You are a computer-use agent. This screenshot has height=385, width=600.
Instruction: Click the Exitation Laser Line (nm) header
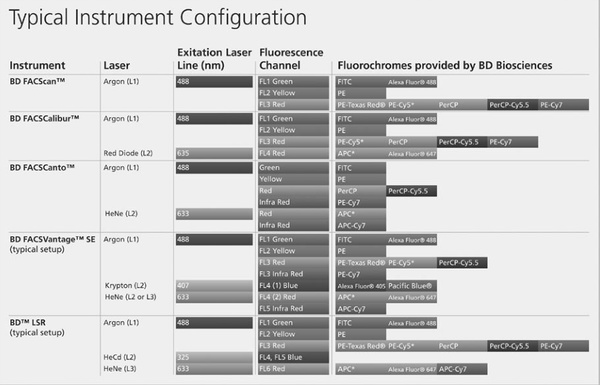[214, 59]
